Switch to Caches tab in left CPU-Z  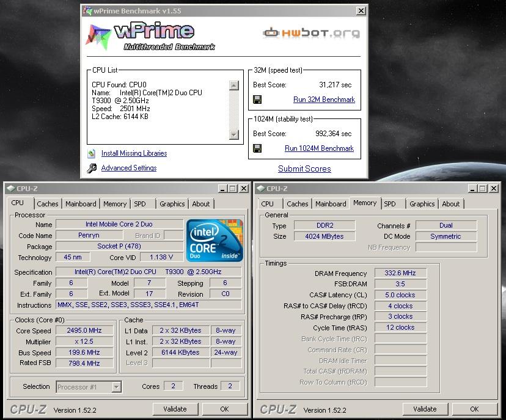coord(48,204)
